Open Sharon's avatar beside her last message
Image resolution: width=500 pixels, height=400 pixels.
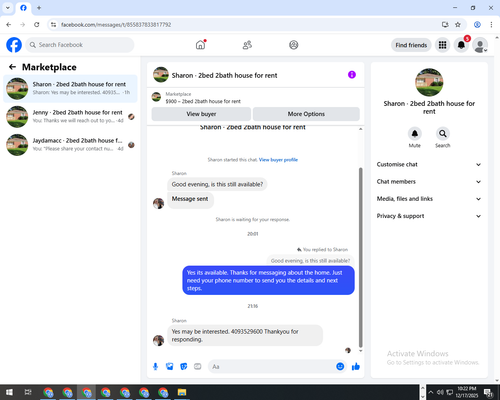158,340
